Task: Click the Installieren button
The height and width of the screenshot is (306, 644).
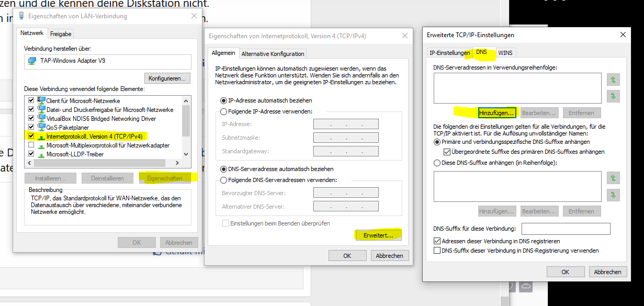Action: [51, 178]
